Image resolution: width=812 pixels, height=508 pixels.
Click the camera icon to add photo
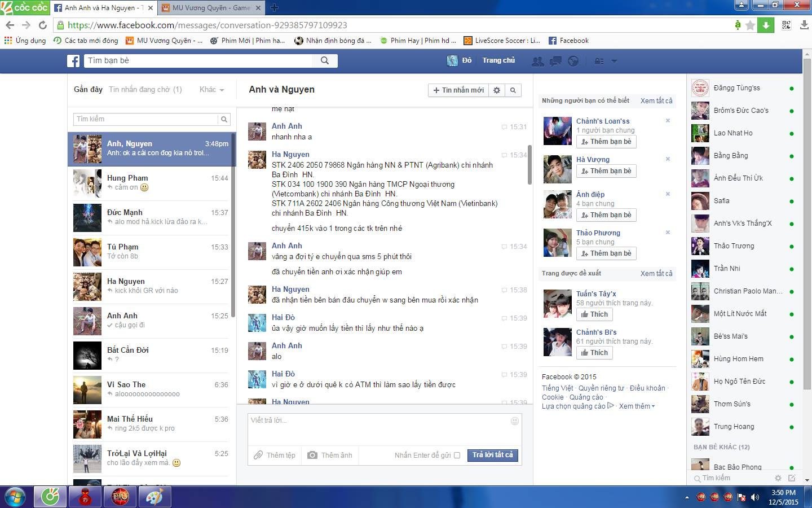point(312,455)
